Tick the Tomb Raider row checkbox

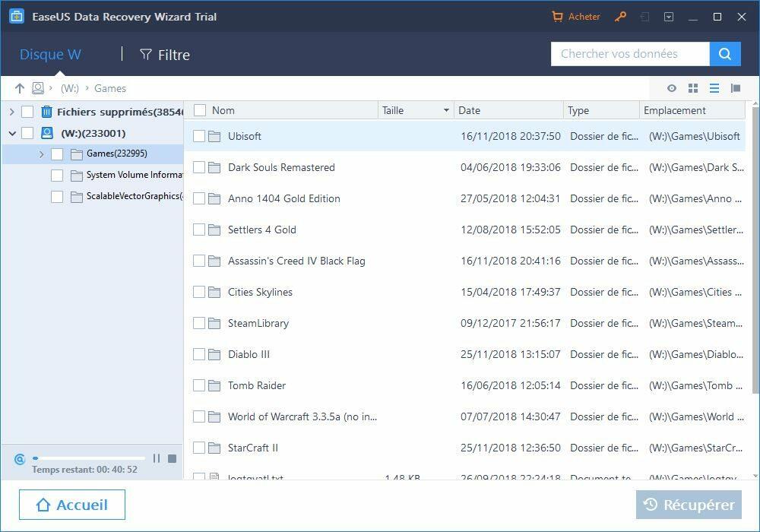pyautogui.click(x=199, y=385)
